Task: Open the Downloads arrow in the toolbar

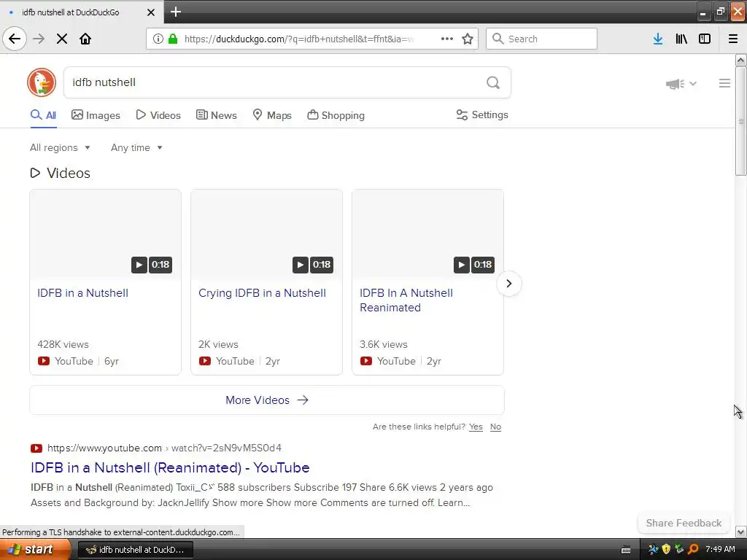Action: point(658,39)
